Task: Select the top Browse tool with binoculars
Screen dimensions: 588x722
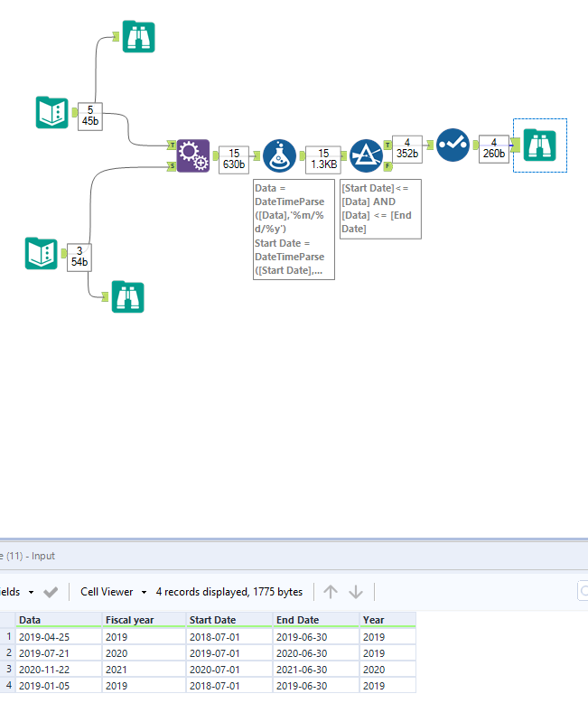Action: tap(139, 36)
